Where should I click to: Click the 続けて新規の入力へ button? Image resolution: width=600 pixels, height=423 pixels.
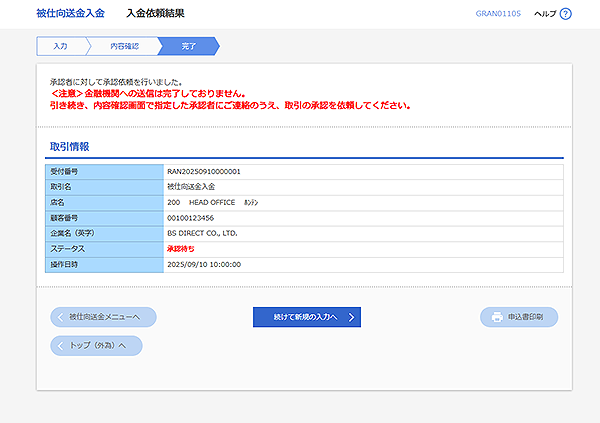[x=307, y=317]
